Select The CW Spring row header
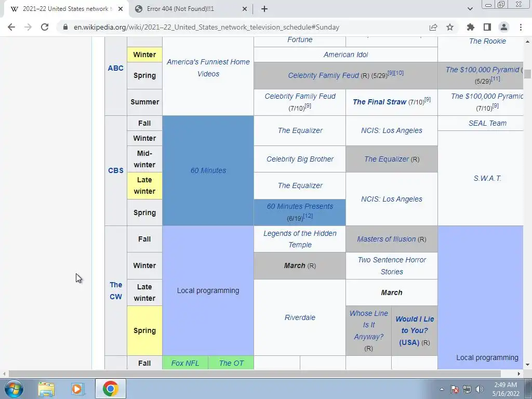This screenshot has height=399, width=532. [144, 330]
